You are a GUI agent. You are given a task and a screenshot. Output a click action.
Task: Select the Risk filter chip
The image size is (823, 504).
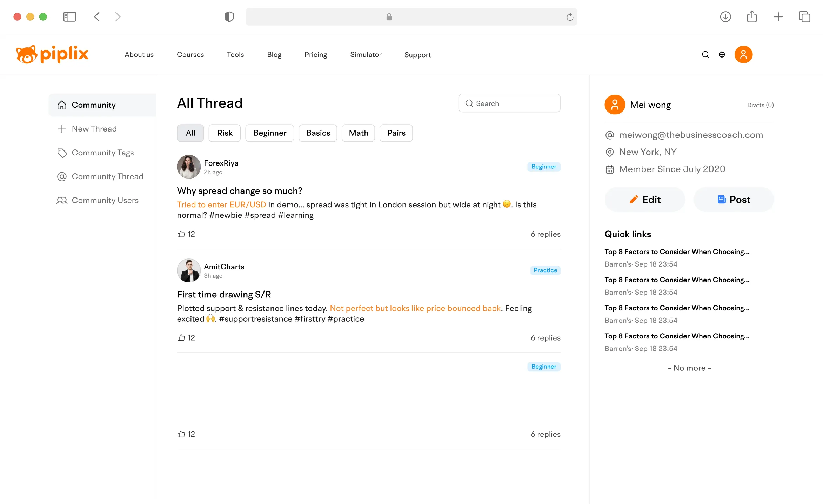coord(225,133)
